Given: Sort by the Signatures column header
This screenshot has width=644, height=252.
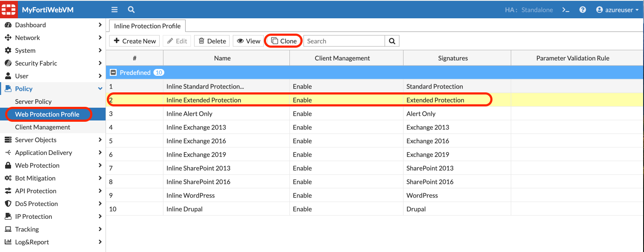Looking at the screenshot, I should coord(457,58).
